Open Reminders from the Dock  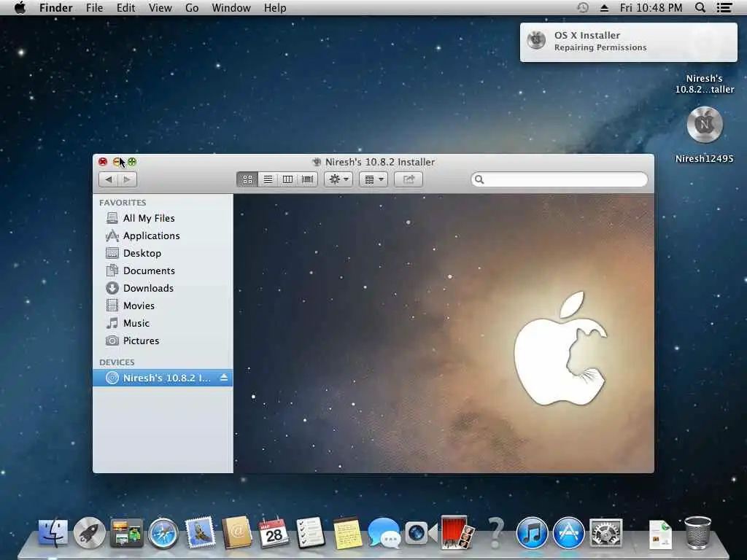[309, 532]
